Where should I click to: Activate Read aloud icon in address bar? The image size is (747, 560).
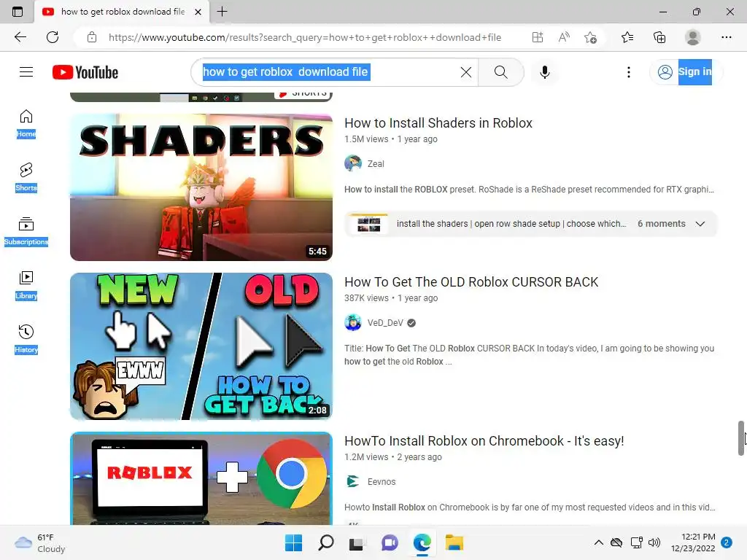coord(564,37)
